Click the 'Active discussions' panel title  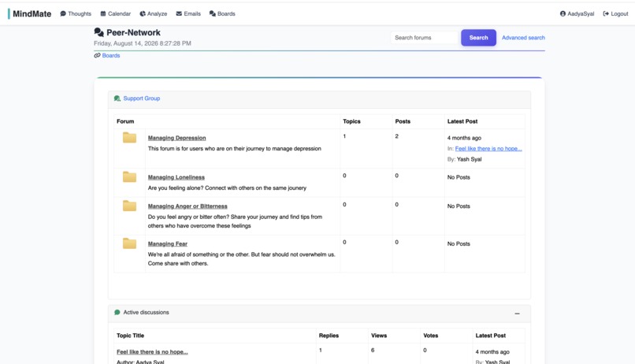pyautogui.click(x=147, y=312)
